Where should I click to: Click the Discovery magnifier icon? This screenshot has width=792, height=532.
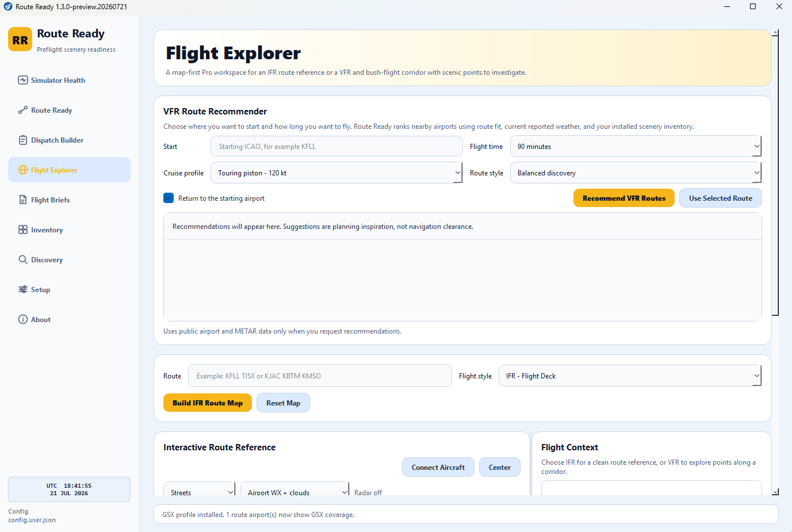tap(23, 259)
